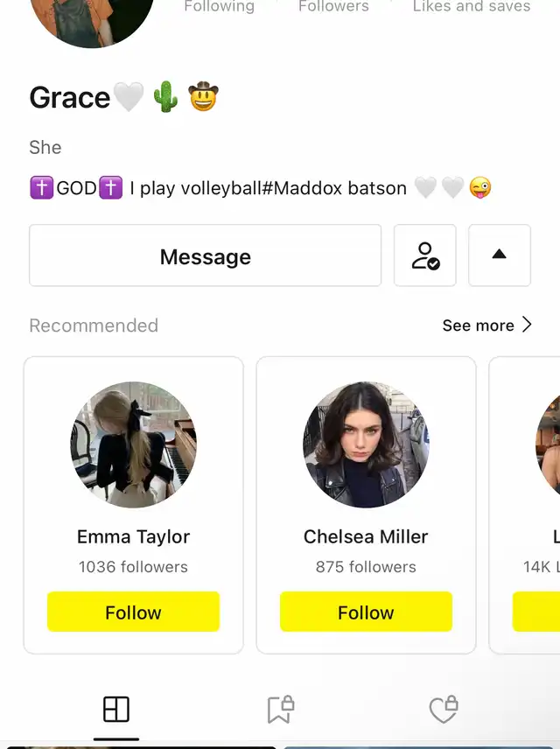Tap the following-status person checkmark icon
Viewport: 560px width, 749px height.
pyautogui.click(x=424, y=255)
